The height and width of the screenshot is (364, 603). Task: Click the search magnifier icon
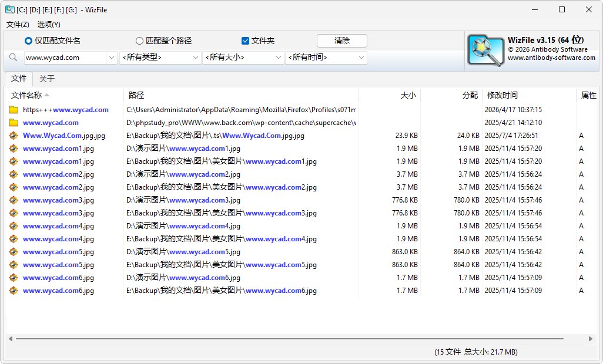point(13,57)
